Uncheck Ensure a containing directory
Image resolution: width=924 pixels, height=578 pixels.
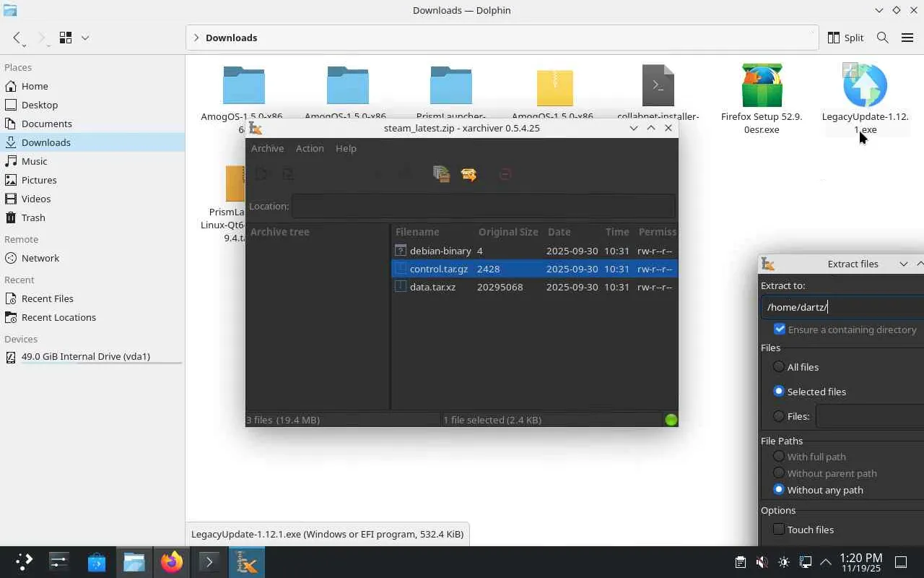pyautogui.click(x=780, y=329)
